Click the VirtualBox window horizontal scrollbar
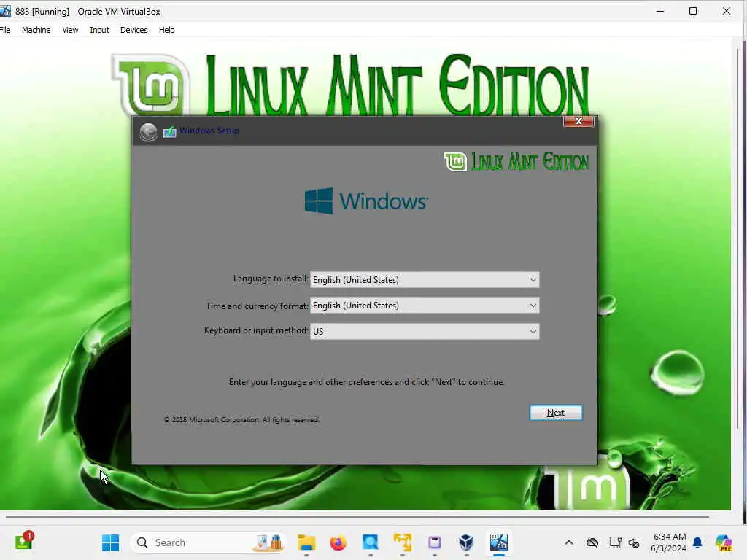Viewport: 747px width, 560px height. tap(357, 517)
